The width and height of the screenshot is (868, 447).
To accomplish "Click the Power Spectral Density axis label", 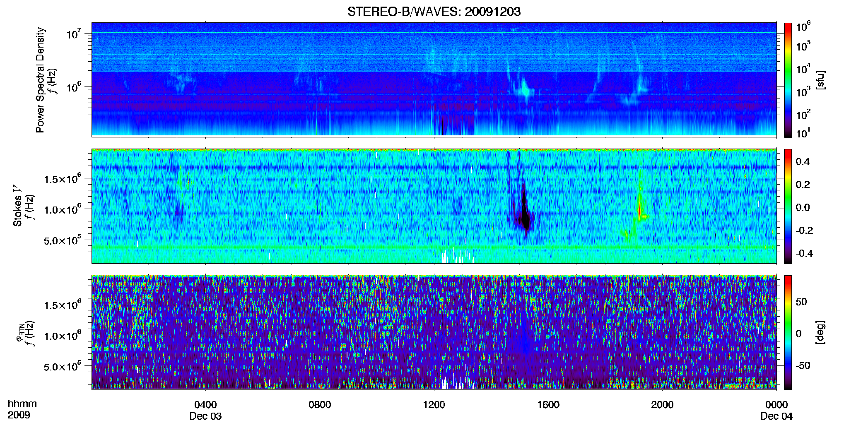I will pos(40,80).
